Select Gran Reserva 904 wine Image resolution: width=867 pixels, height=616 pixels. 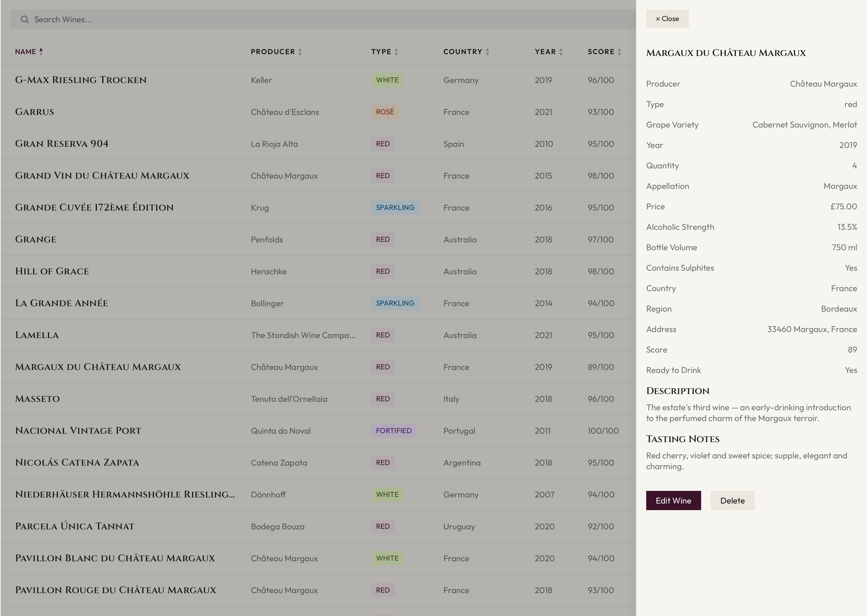click(318, 144)
